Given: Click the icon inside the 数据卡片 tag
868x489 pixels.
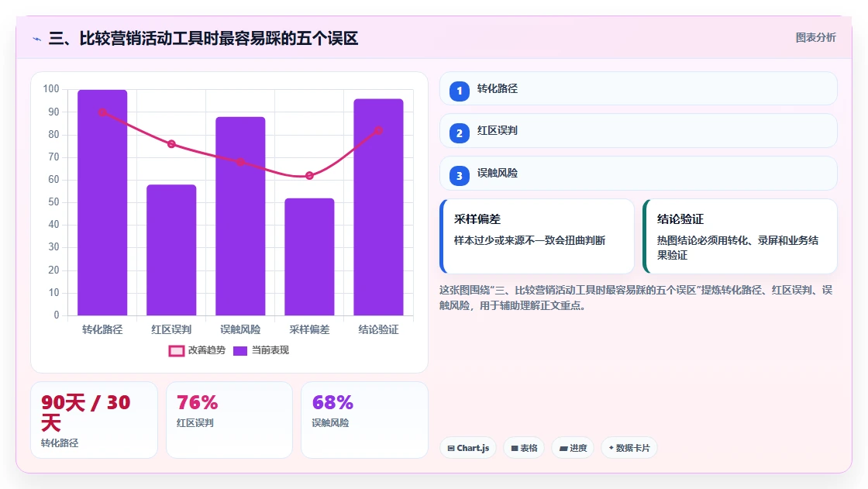Looking at the screenshot, I should 611,447.
